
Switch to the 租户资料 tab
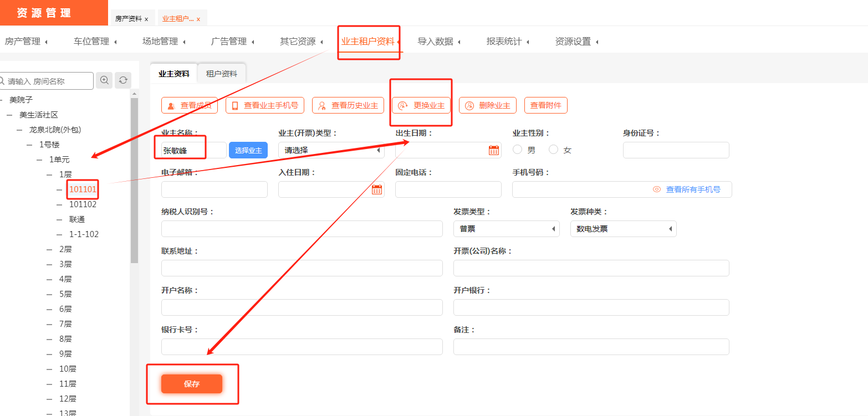[222, 74]
